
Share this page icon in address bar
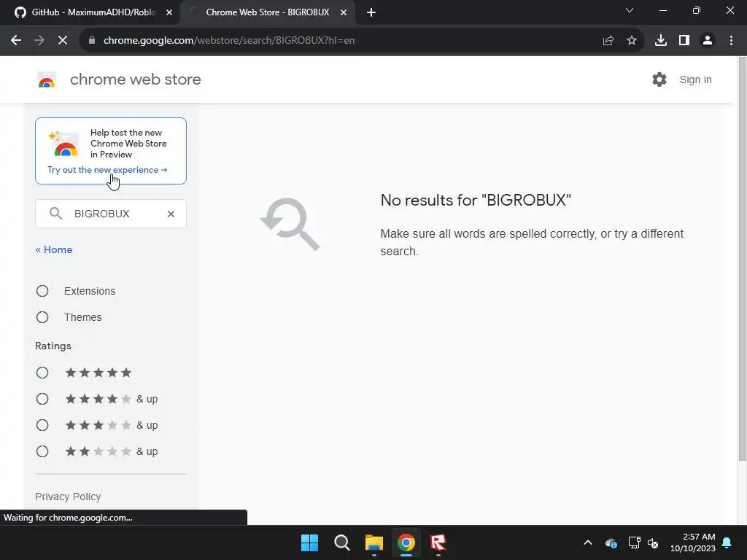[608, 41]
